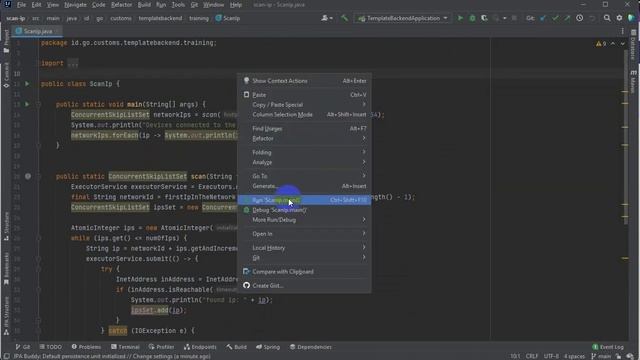
Task: Click the green Debug bug icon in toolbar
Action: point(472,18)
